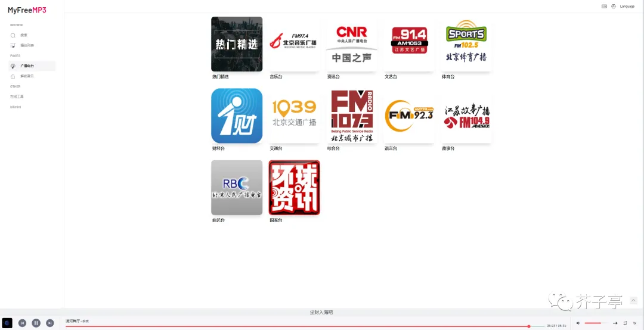Click the 财经台 category label
This screenshot has width=644, height=330.
tap(218, 148)
